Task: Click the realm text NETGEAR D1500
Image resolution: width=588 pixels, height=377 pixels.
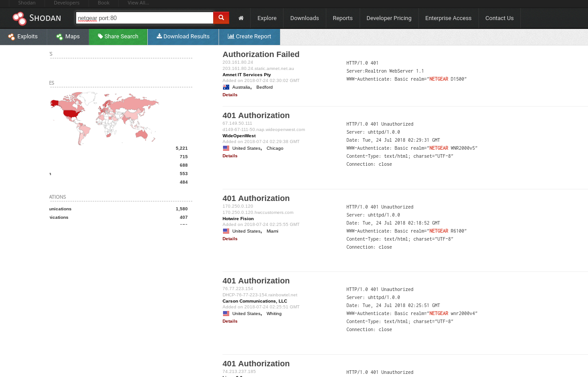Action: pos(448,79)
